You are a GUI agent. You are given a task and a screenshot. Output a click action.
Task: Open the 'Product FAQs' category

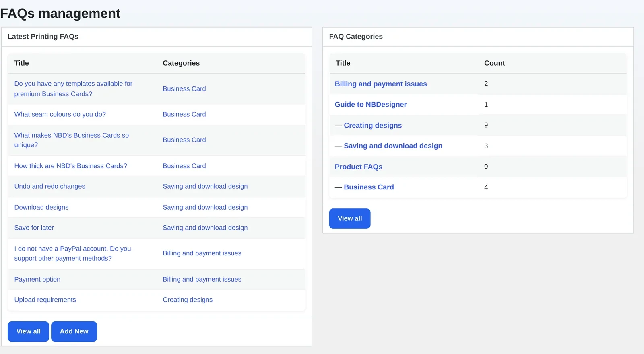point(359,167)
